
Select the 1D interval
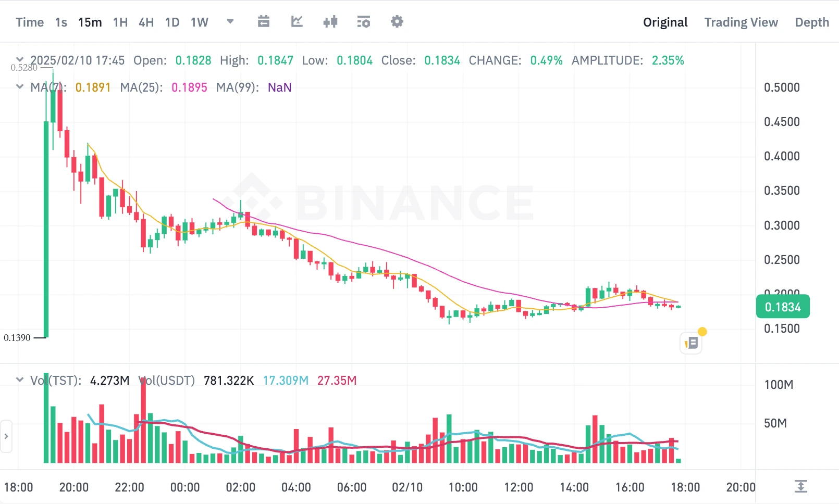click(x=172, y=22)
